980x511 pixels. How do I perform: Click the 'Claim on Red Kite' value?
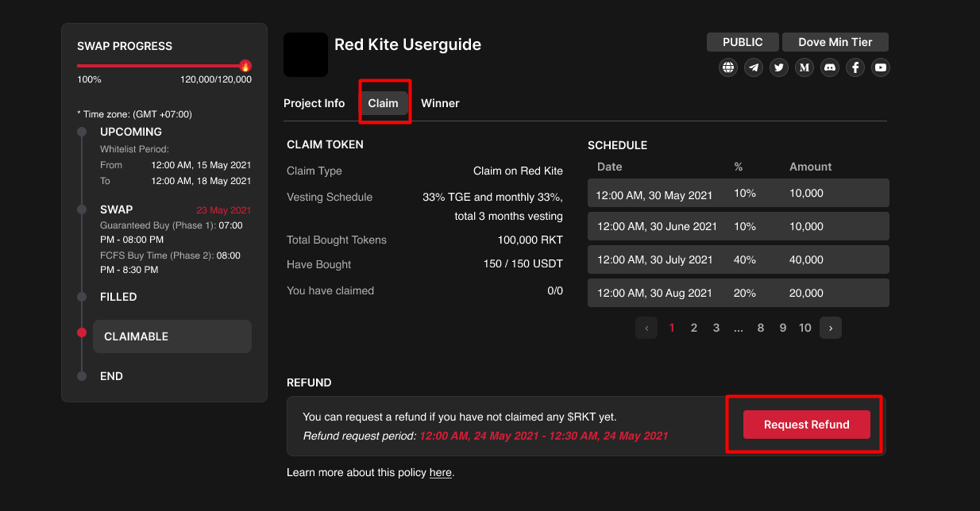pyautogui.click(x=518, y=171)
